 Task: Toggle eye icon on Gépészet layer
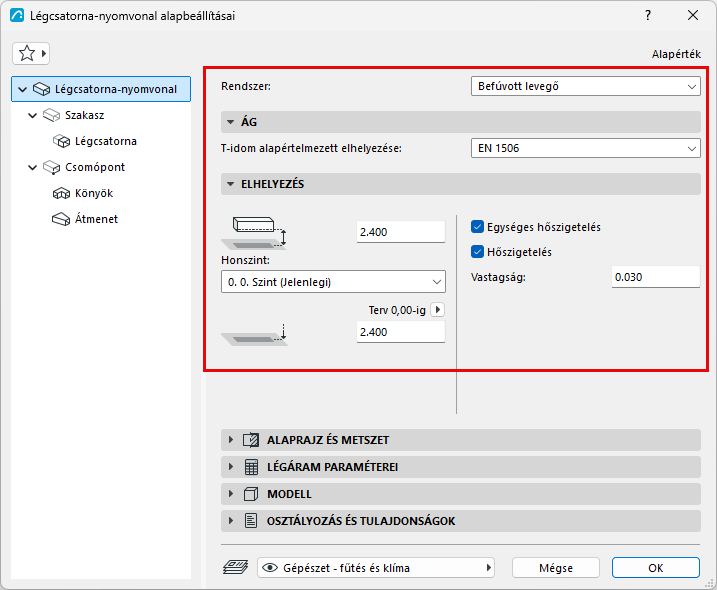[270, 568]
